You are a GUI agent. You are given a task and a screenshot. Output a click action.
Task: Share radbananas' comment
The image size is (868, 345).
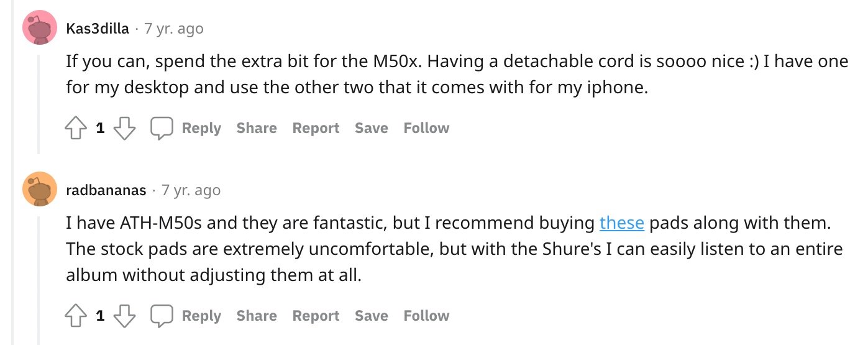(x=257, y=316)
